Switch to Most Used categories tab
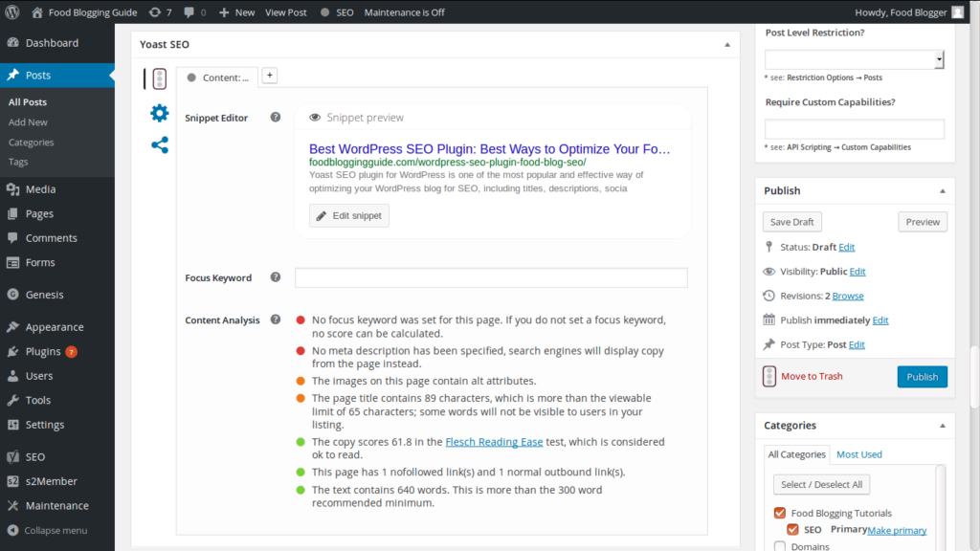The height and width of the screenshot is (551, 980). [858, 454]
